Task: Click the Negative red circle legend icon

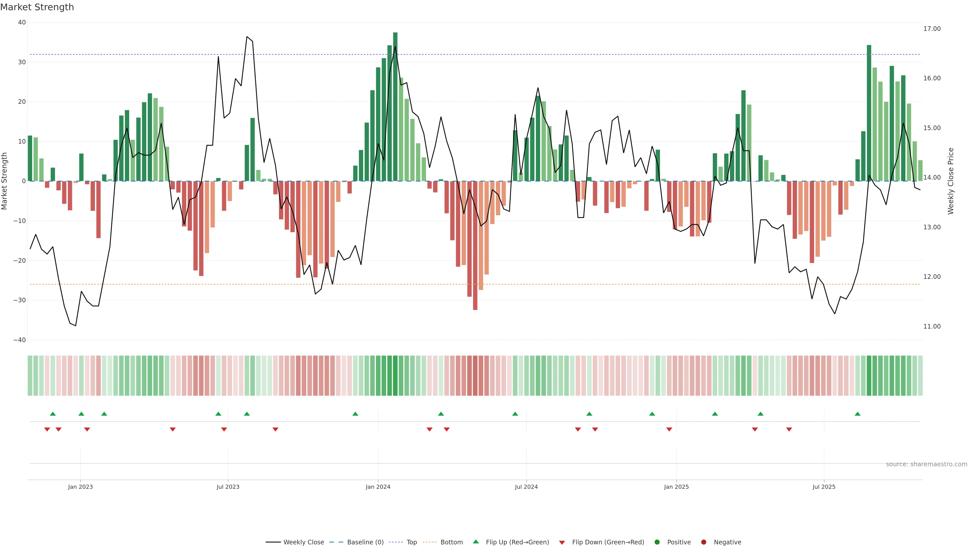Action: 703,542
